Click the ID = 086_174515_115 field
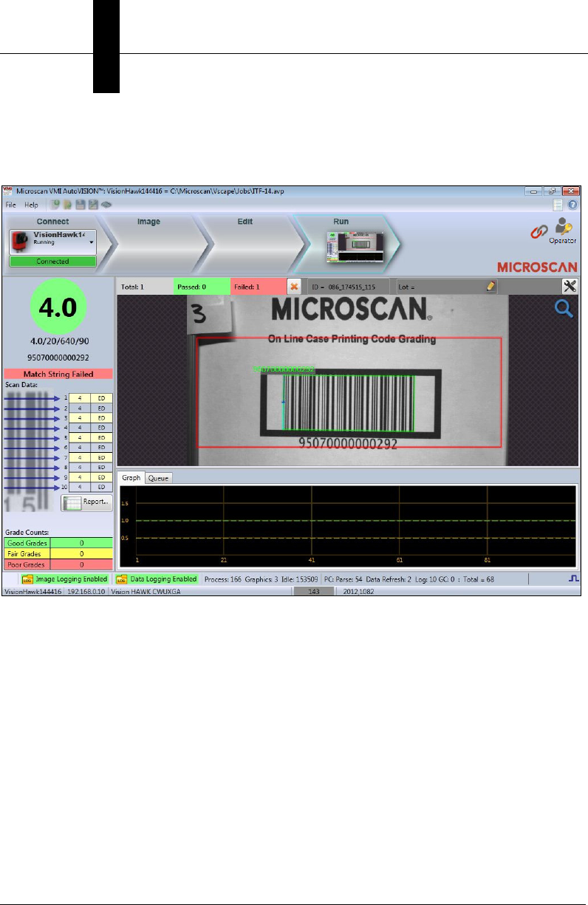The height and width of the screenshot is (905, 588). (x=349, y=286)
